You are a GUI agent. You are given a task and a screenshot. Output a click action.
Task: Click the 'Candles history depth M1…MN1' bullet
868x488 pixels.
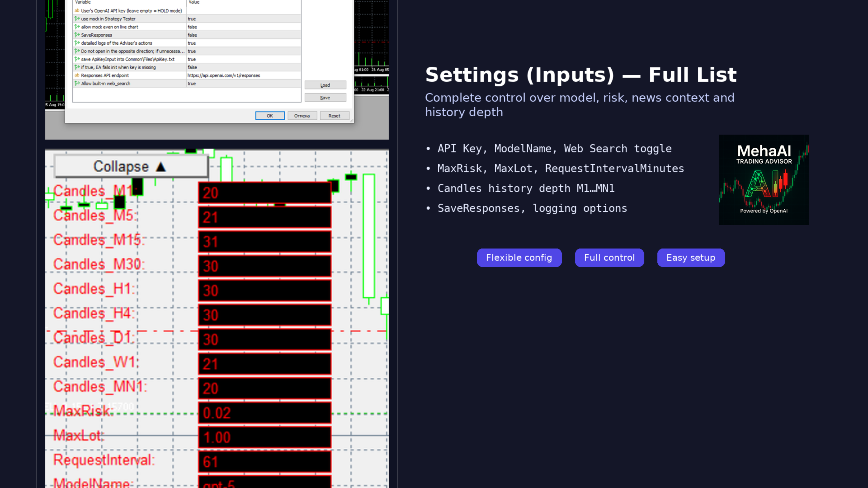[526, 188]
